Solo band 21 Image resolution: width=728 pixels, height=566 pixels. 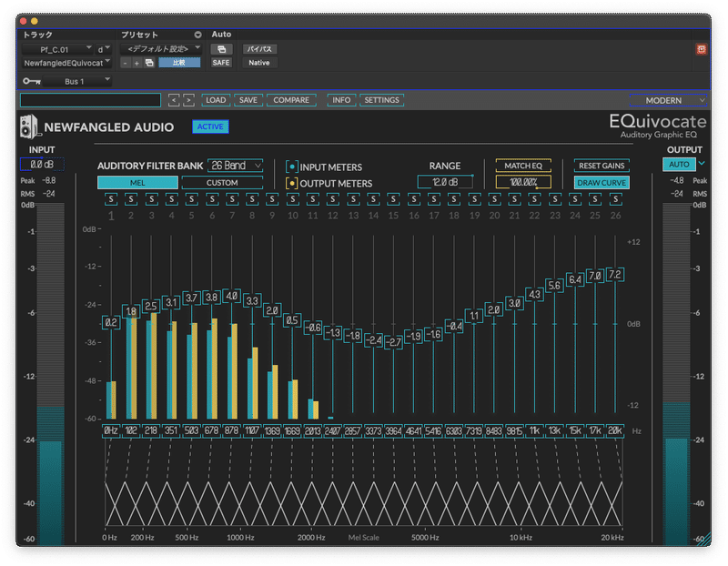pos(514,199)
